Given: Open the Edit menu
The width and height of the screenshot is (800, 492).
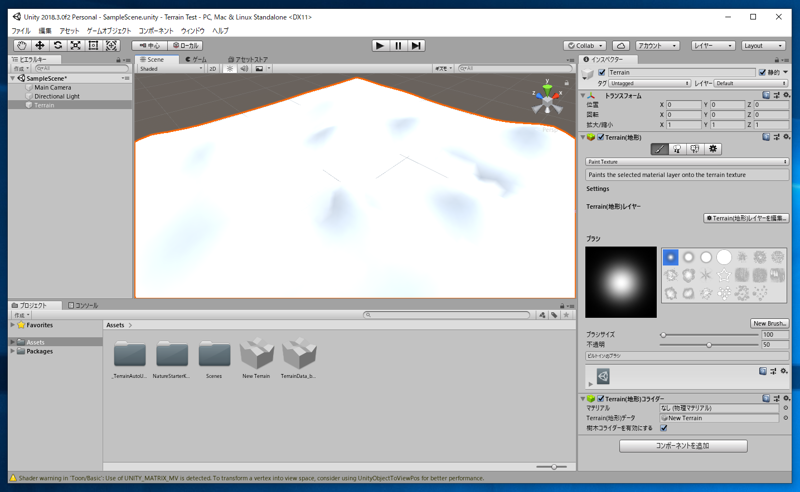Looking at the screenshot, I should pyautogui.click(x=45, y=31).
